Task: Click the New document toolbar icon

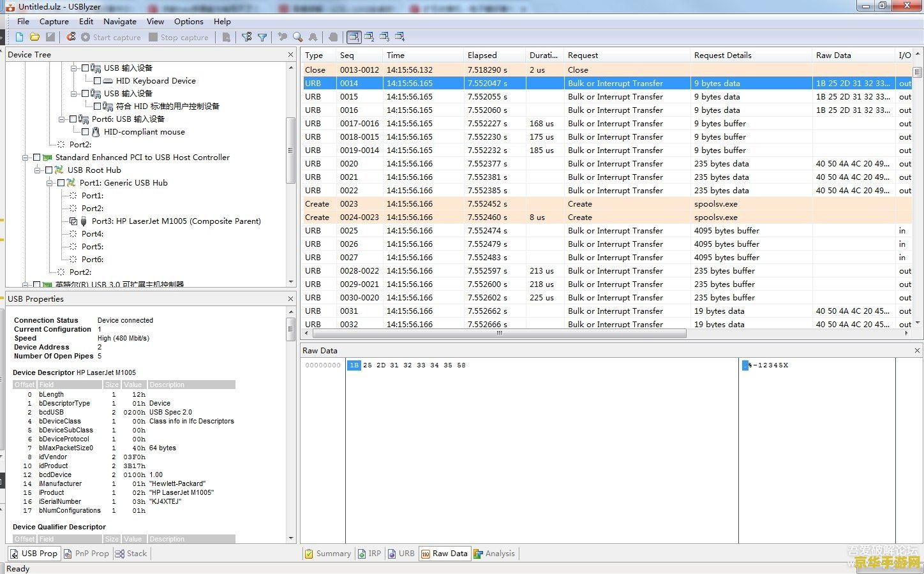Action: [19, 37]
